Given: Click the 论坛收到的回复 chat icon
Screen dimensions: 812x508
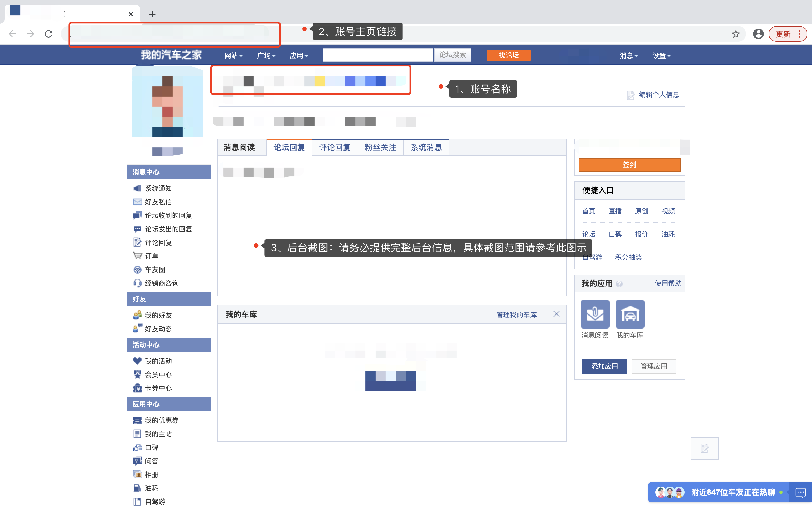Looking at the screenshot, I should click(137, 215).
